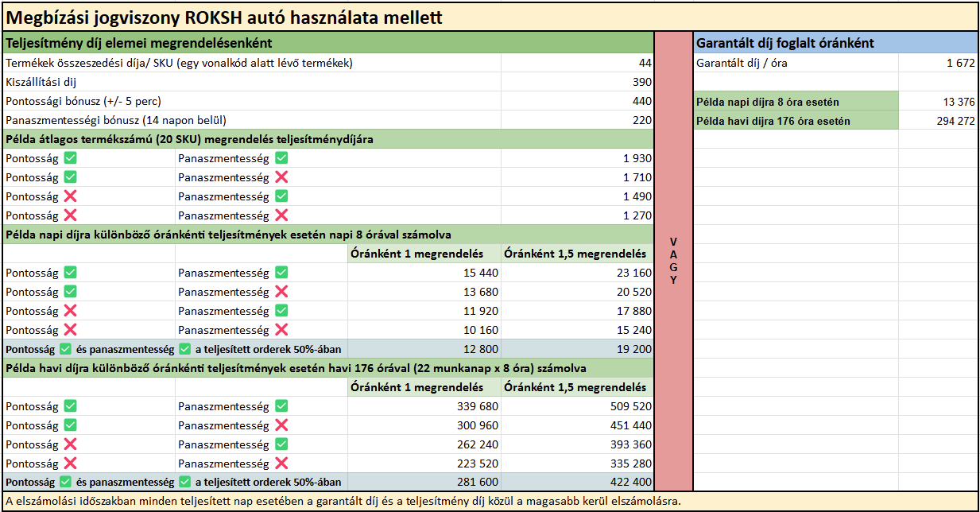Click first green checkbox in the 12 800 summary row
The width and height of the screenshot is (980, 512).
coord(66,349)
